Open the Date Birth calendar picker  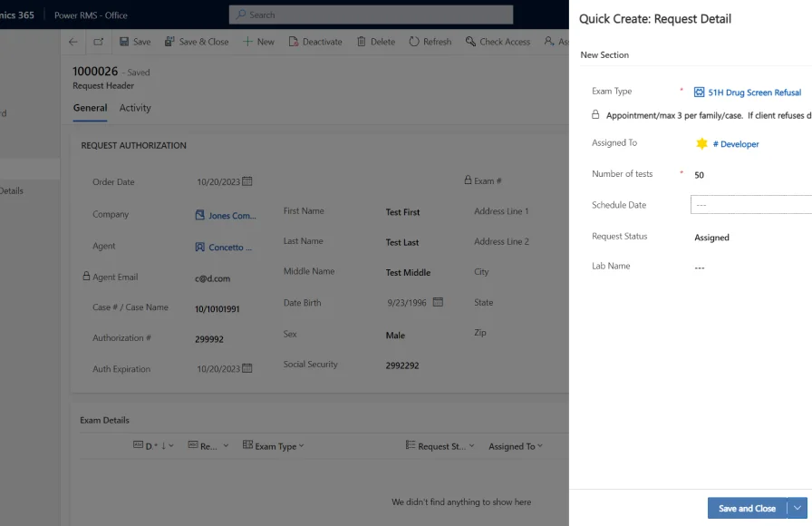[438, 302]
